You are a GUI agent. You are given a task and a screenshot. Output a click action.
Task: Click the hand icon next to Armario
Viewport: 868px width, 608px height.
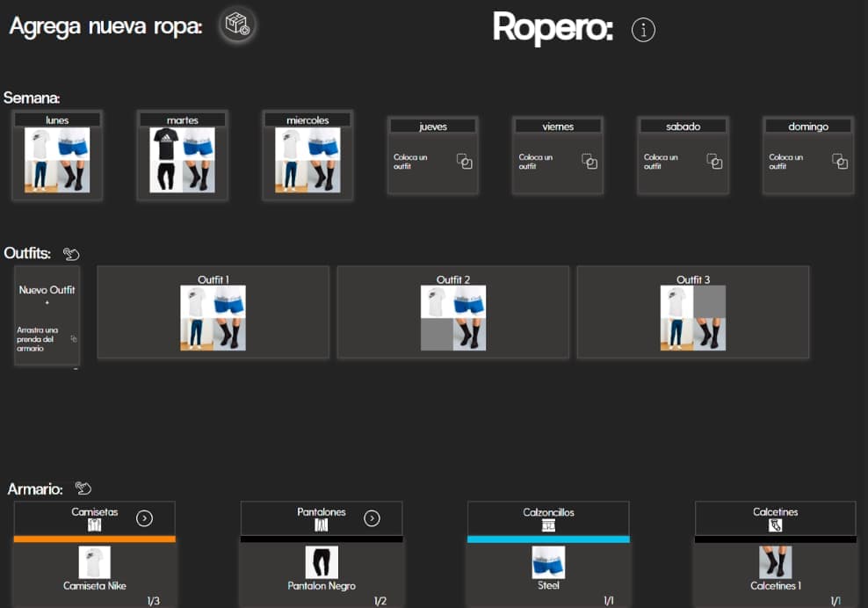83,489
